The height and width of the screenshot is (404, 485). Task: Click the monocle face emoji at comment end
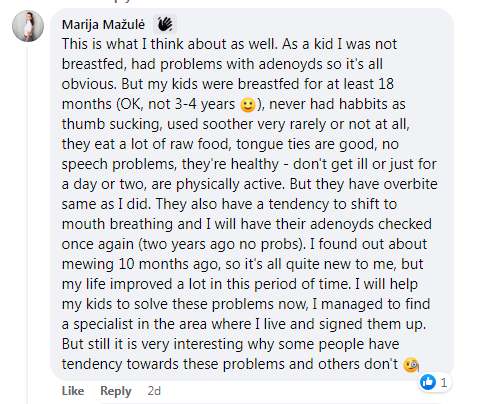pos(411,365)
